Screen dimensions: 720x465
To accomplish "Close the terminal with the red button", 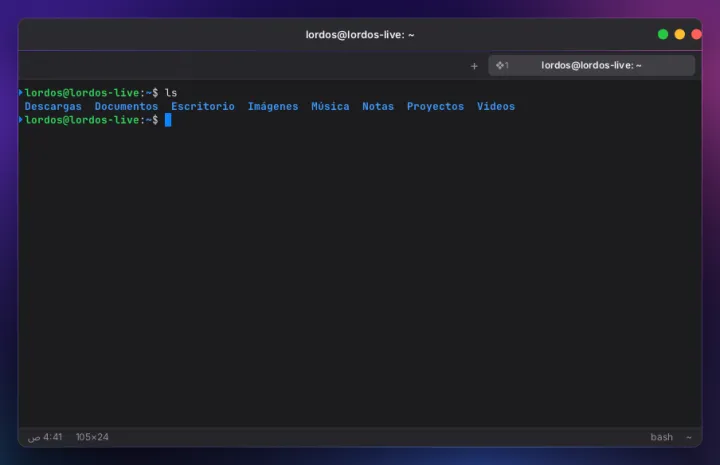I will [697, 34].
